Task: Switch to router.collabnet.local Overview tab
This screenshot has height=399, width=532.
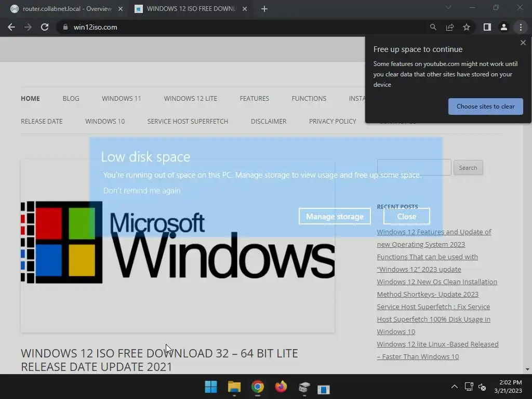Action: pos(66,9)
